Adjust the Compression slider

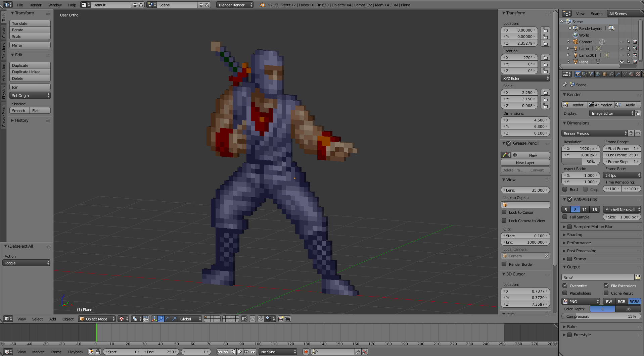601,316
